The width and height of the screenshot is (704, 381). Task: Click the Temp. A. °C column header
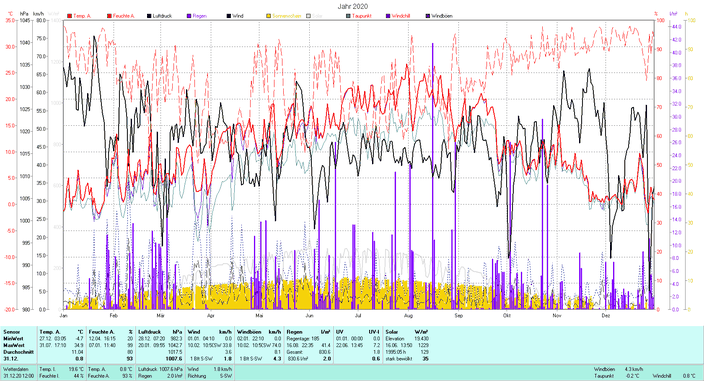pyautogui.click(x=61, y=332)
